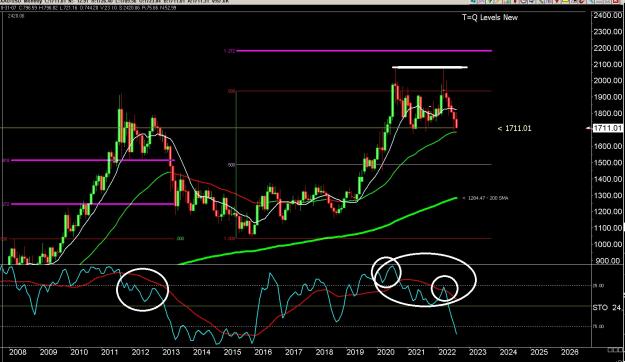Click the 2400.00 price axis label
625x362 pixels.
(607, 15)
